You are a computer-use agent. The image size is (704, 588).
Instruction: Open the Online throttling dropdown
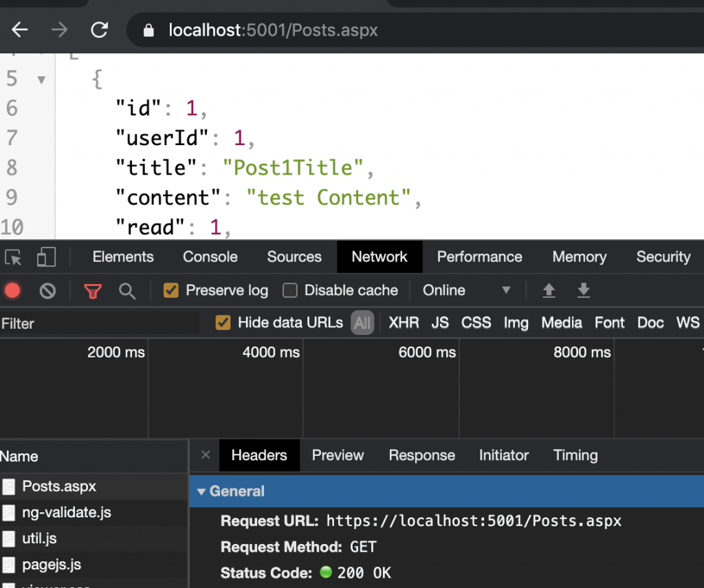(x=467, y=290)
